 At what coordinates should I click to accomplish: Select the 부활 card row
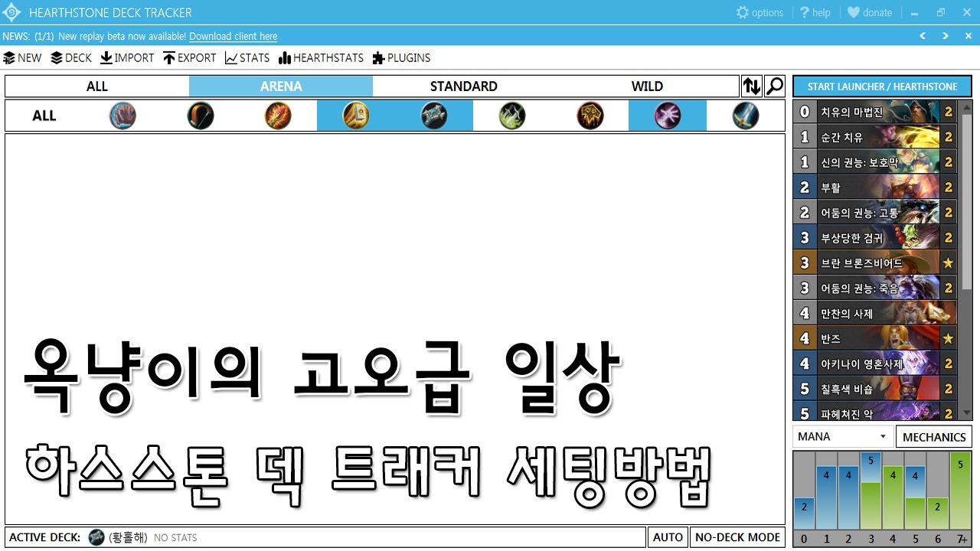[x=875, y=187]
